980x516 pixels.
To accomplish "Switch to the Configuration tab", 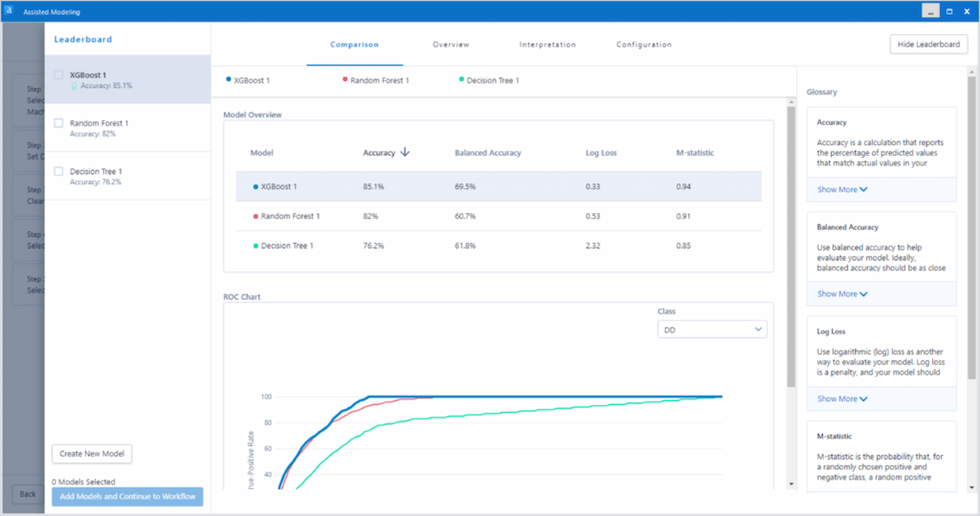I will pos(643,44).
